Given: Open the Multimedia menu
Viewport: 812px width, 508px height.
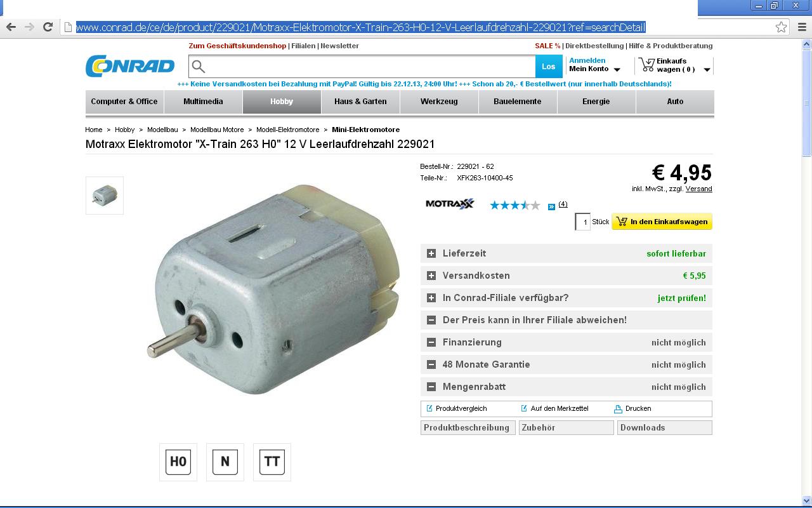Looking at the screenshot, I should pyautogui.click(x=203, y=102).
